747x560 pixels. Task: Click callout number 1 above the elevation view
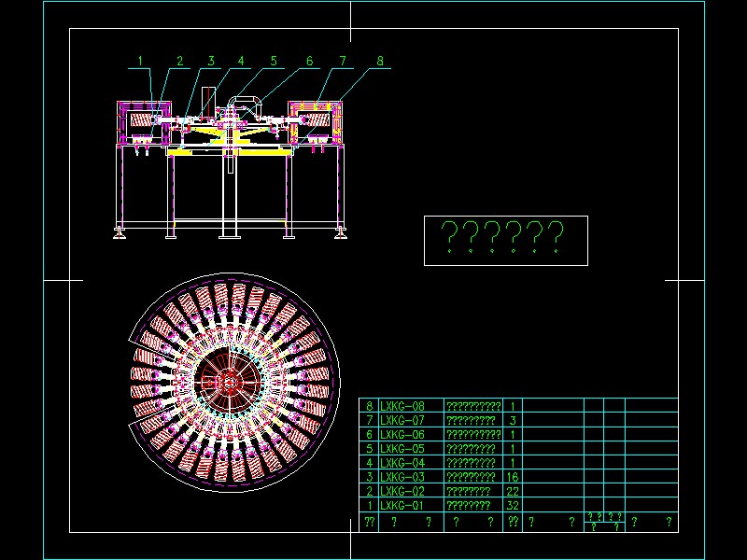(140, 61)
